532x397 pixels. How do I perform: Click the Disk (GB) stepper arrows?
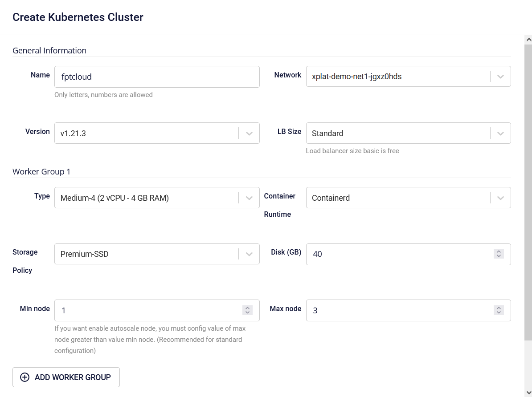(499, 254)
